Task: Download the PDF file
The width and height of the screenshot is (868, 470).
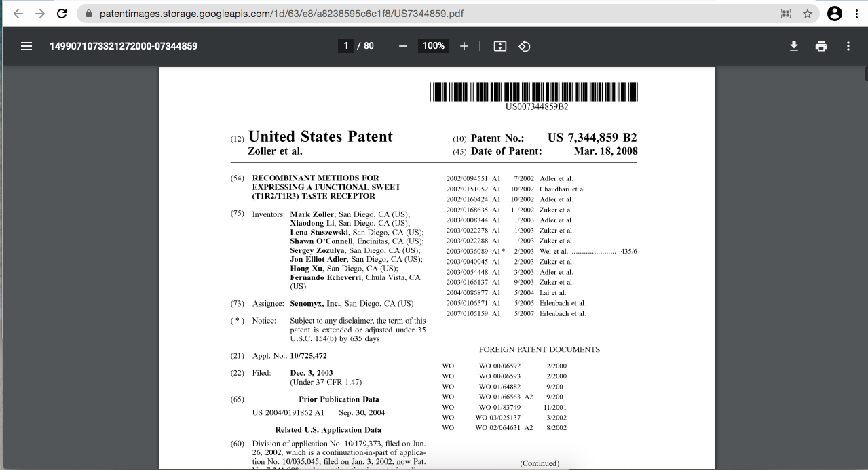Action: [794, 46]
